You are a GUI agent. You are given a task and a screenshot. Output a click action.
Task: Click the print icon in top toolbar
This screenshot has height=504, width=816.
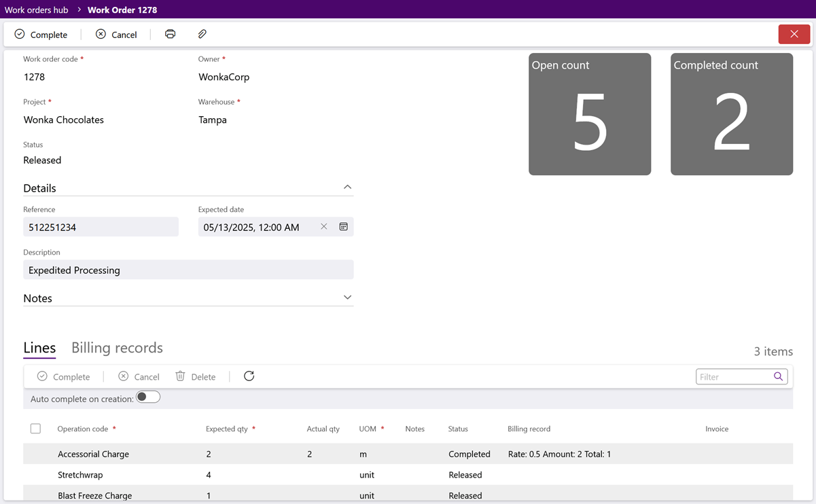[170, 34]
